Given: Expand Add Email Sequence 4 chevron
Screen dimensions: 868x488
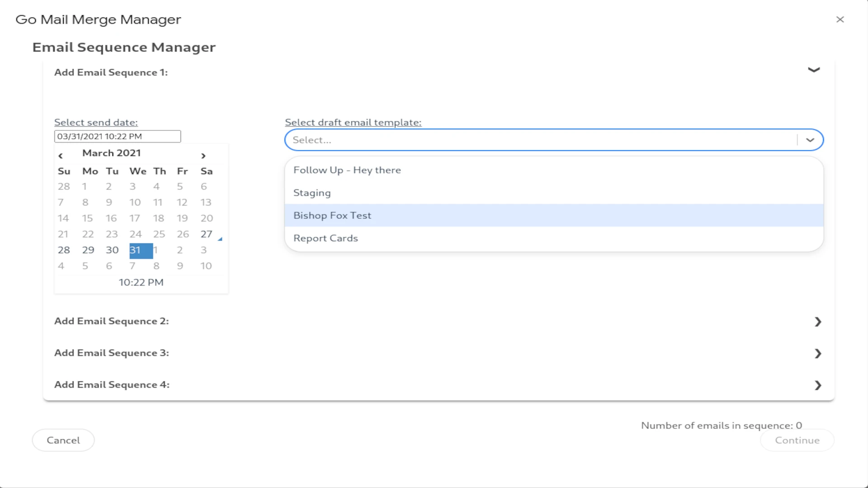Looking at the screenshot, I should (818, 385).
